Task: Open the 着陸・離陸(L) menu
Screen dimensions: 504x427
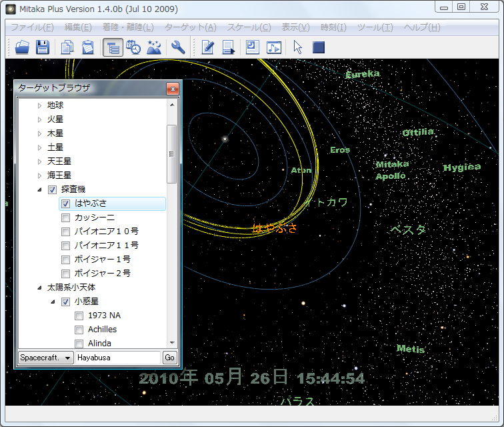Action: 128,27
